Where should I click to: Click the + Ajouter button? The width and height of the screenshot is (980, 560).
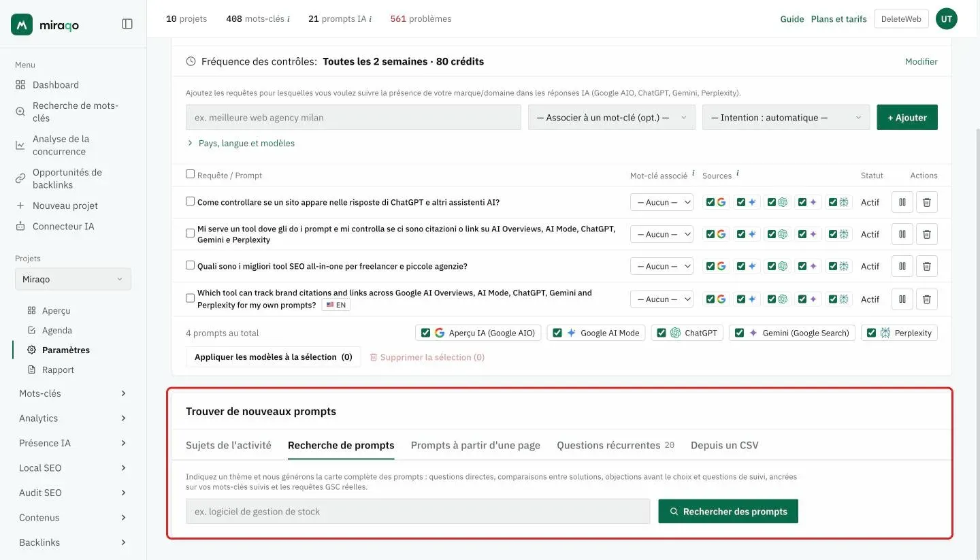tap(907, 117)
